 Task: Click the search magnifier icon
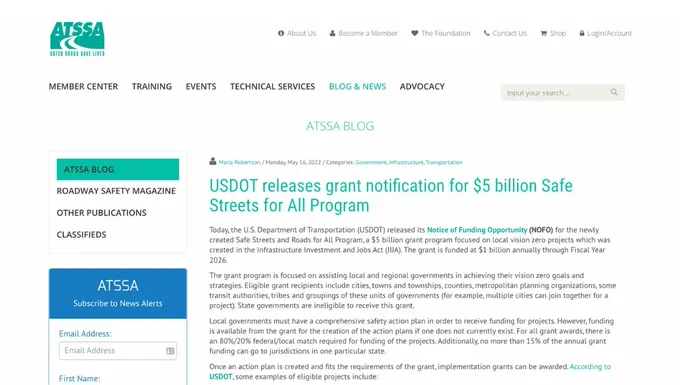[x=614, y=92]
